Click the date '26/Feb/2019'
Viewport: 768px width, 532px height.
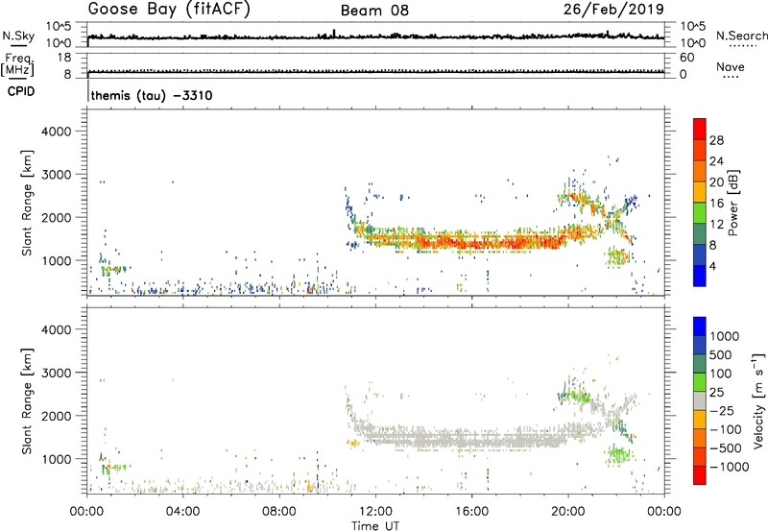coord(613,10)
